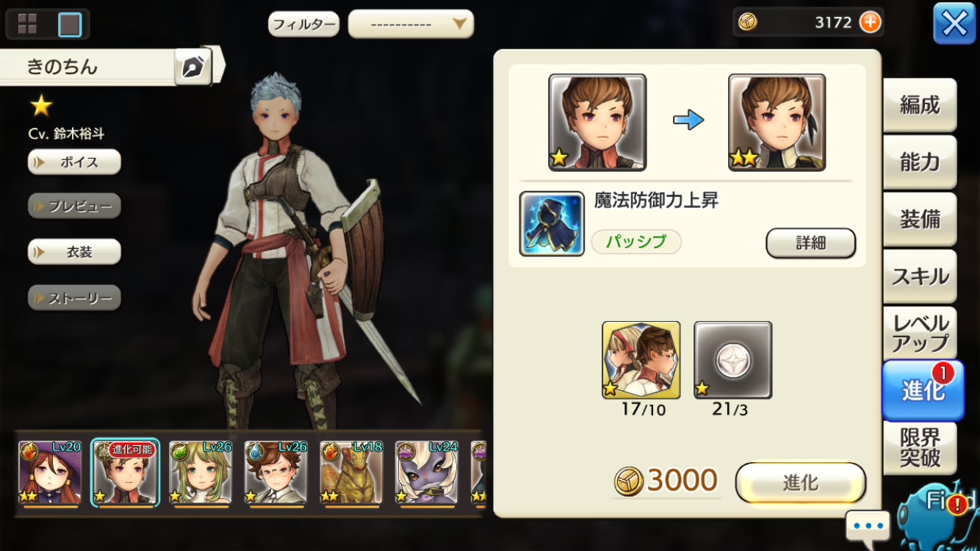980x551 pixels.
Task: Open the 魔法防御力上昇 skill icon
Action: pyautogui.click(x=552, y=223)
